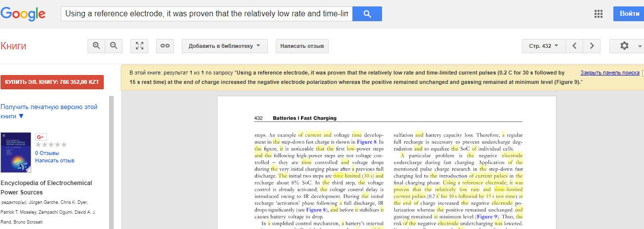Screen dimensions: 644x229
Task: Zoom out of the book page
Action: (x=114, y=46)
